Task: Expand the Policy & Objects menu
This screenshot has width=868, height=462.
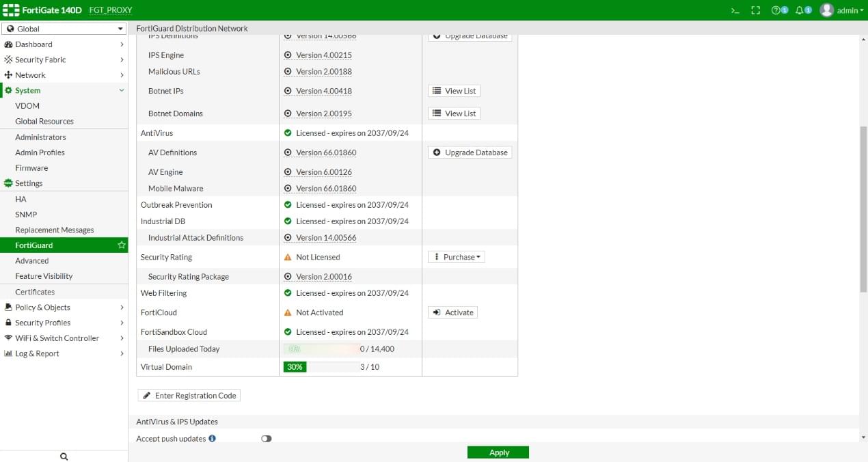Action: click(x=64, y=308)
